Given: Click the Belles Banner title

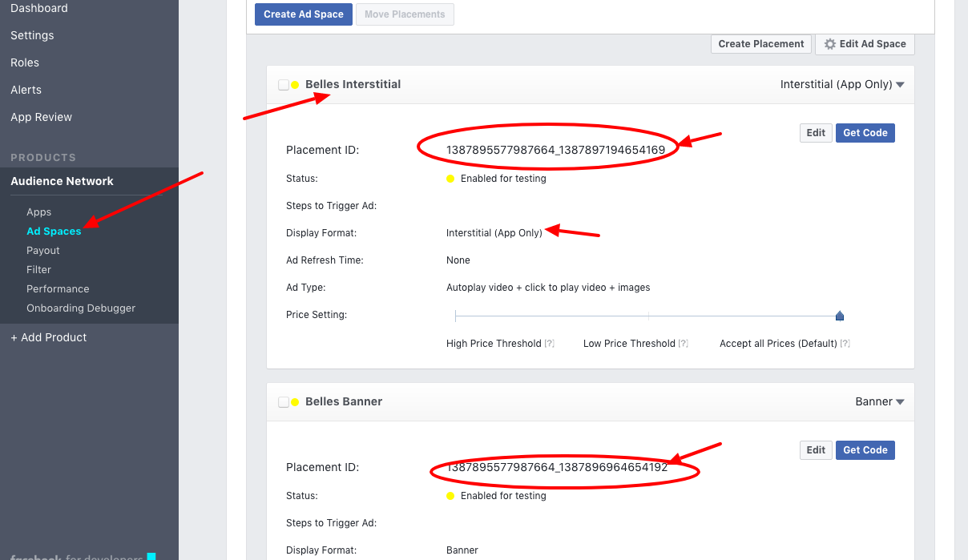Looking at the screenshot, I should click(x=344, y=401).
